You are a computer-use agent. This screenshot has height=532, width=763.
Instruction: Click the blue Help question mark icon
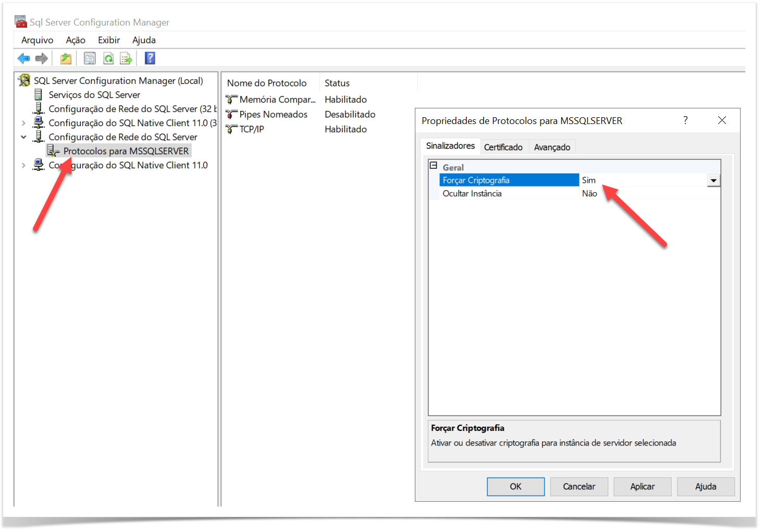tap(150, 58)
